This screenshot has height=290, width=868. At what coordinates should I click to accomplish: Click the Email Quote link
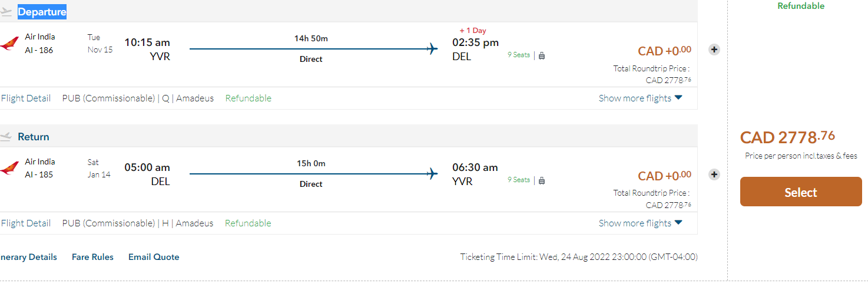pos(154,257)
